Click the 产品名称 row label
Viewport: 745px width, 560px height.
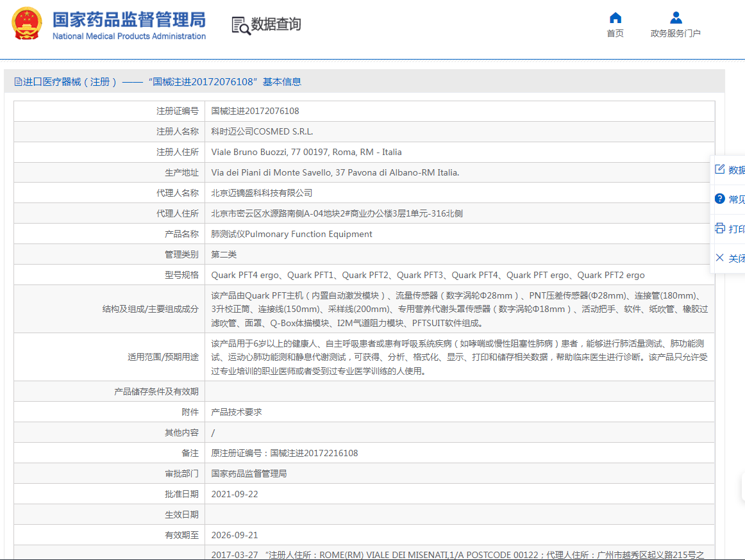(181, 234)
